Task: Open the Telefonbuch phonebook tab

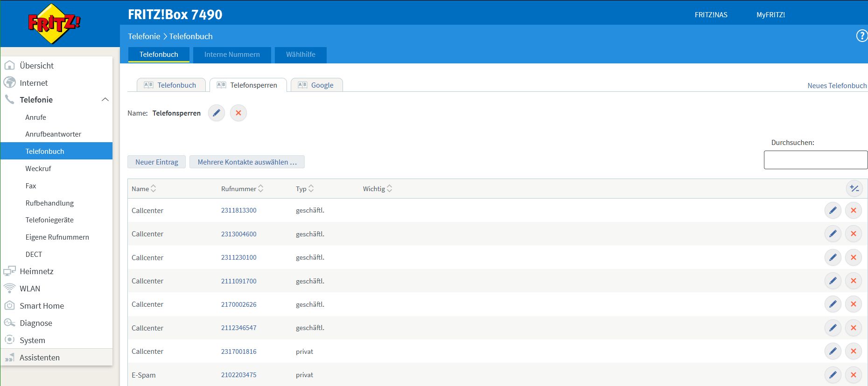Action: coord(171,85)
